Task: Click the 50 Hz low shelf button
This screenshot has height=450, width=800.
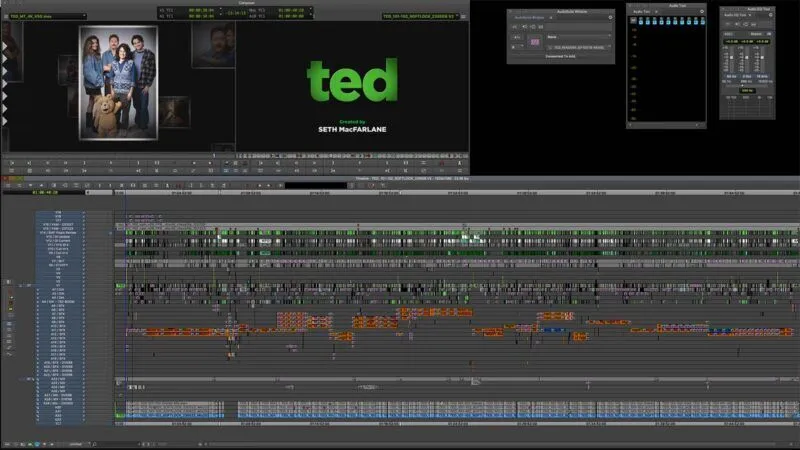Action: 731,77
